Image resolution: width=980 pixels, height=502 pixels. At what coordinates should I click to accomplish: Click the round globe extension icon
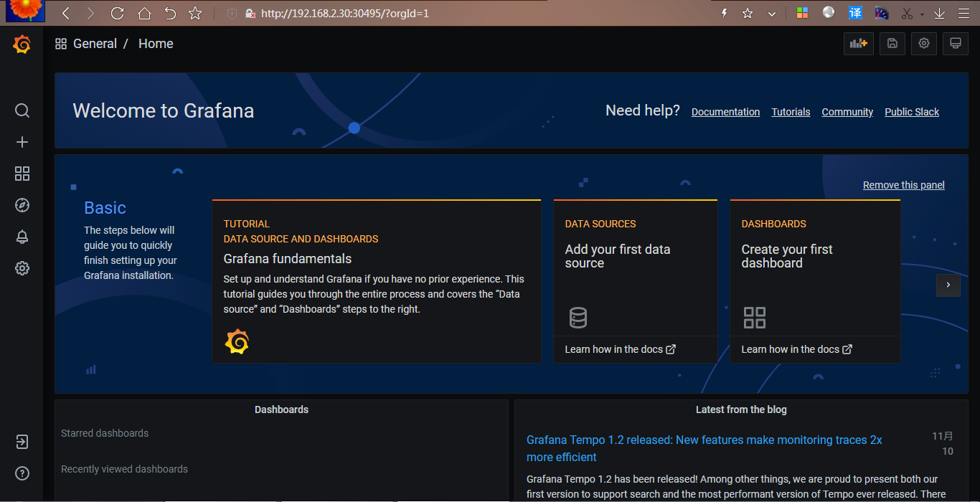pyautogui.click(x=829, y=12)
